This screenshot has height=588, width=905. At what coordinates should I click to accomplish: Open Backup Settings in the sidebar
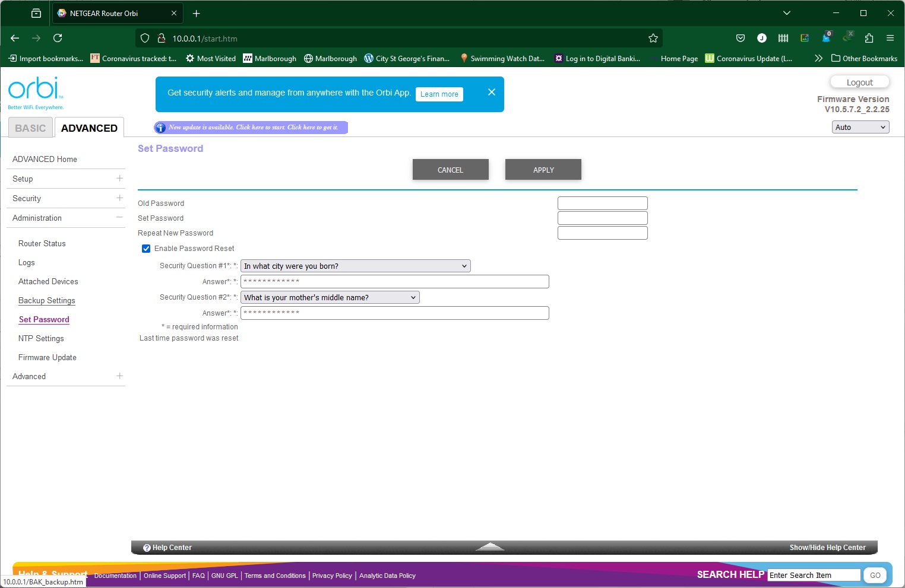point(47,301)
